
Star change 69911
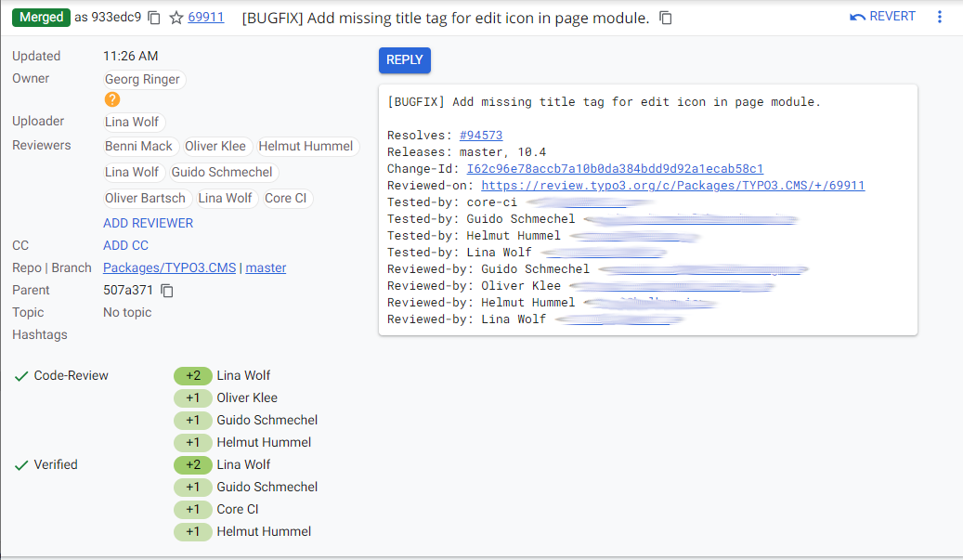point(176,18)
